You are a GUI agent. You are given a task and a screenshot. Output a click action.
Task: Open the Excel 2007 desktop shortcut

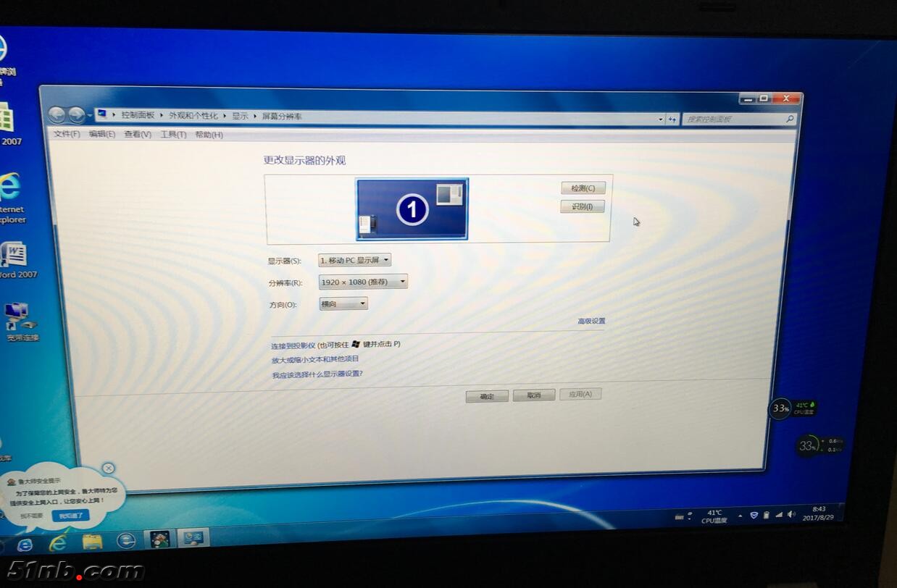[9, 123]
